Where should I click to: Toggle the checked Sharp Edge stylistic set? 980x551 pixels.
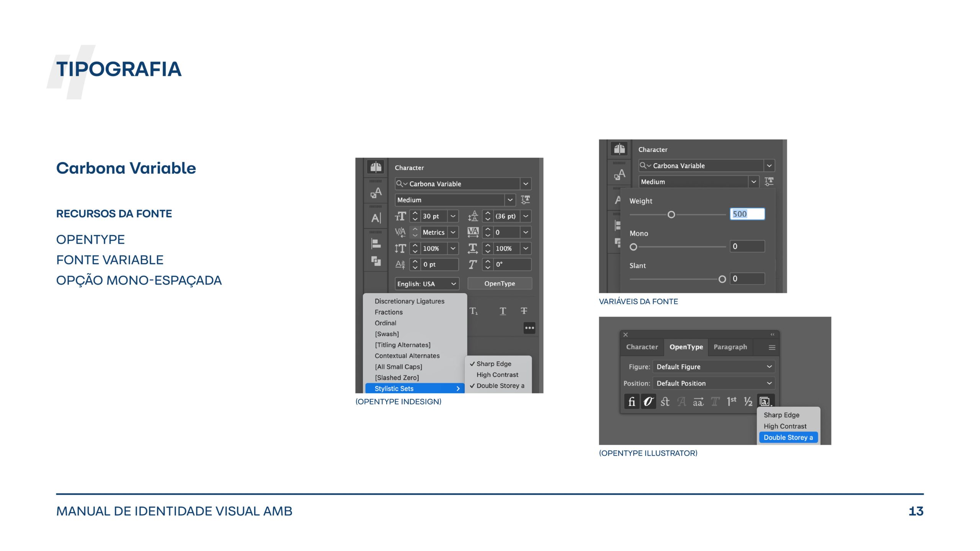493,364
